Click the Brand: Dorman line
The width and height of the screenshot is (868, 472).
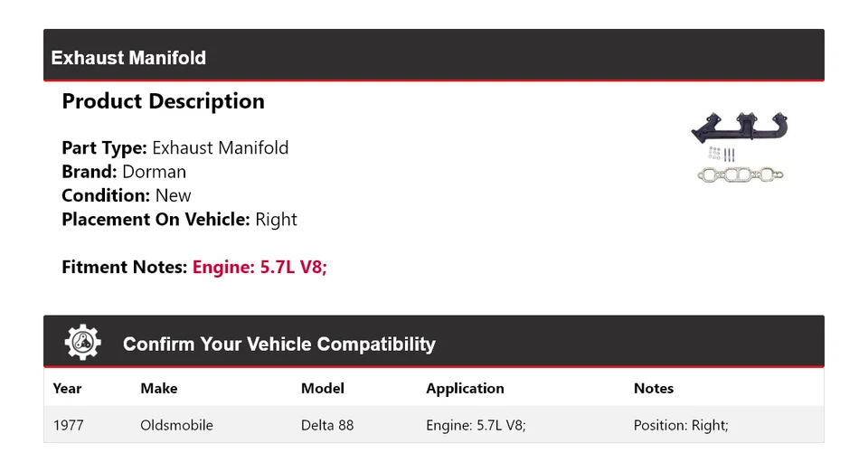tap(124, 172)
